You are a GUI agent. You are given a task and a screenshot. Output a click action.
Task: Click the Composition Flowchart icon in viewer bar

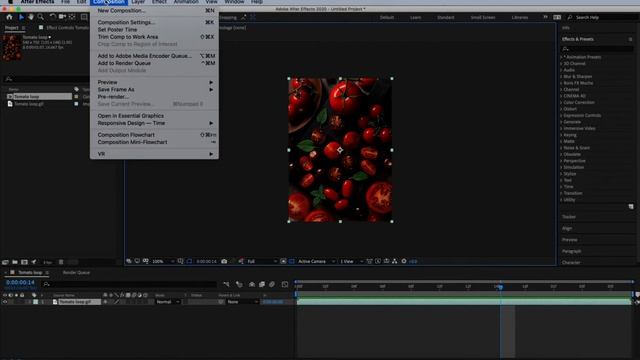pos(395,261)
